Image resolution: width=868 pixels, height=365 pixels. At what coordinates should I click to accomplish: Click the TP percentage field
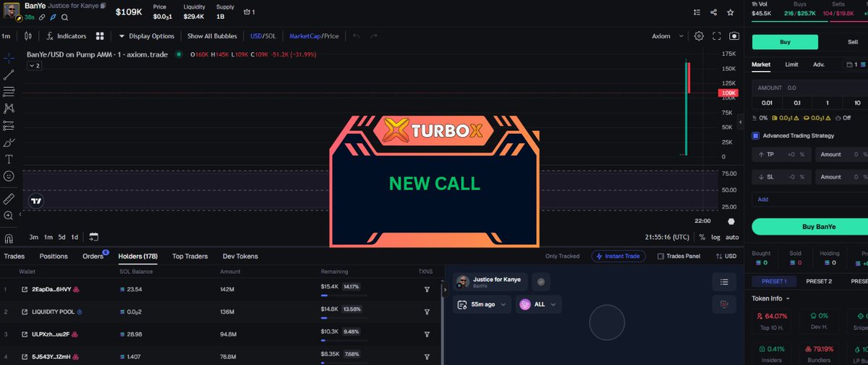point(782,154)
